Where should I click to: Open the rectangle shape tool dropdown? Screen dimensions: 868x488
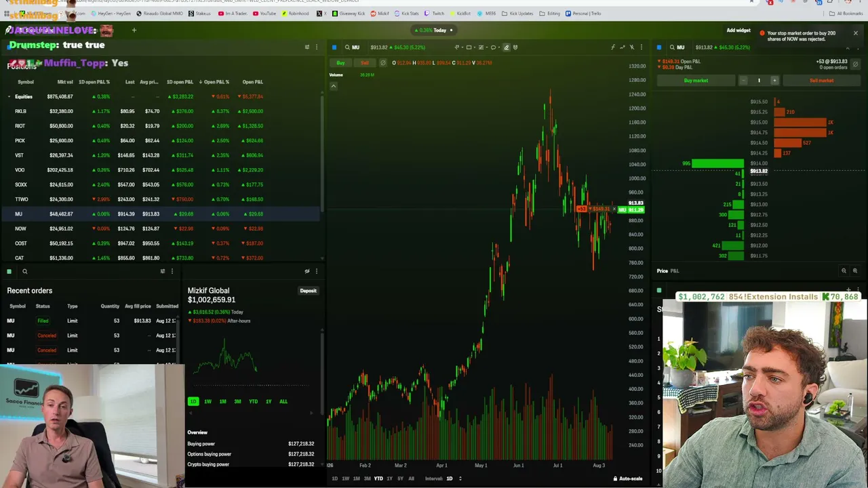coord(470,47)
